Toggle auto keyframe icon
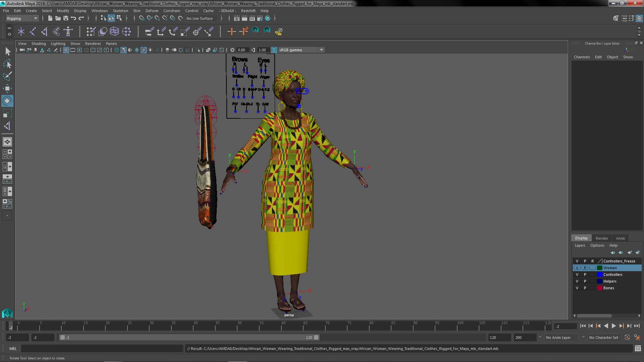This screenshot has height=362, width=644. pos(627,338)
